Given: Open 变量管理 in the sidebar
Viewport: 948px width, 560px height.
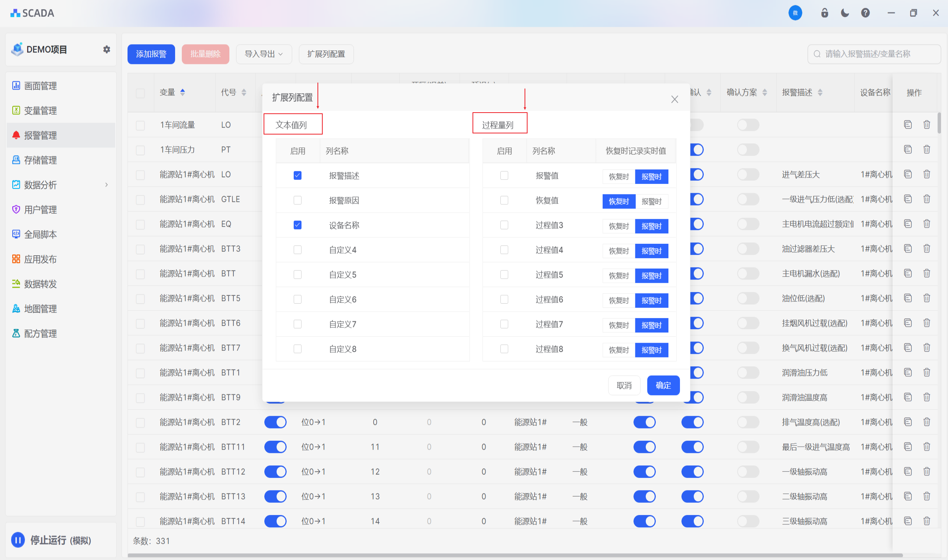Looking at the screenshot, I should pos(41,111).
